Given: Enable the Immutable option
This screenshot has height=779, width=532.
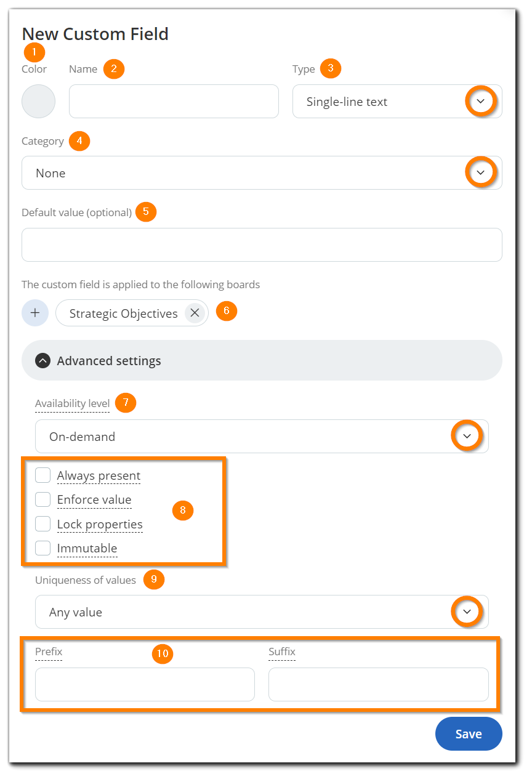Looking at the screenshot, I should [42, 547].
